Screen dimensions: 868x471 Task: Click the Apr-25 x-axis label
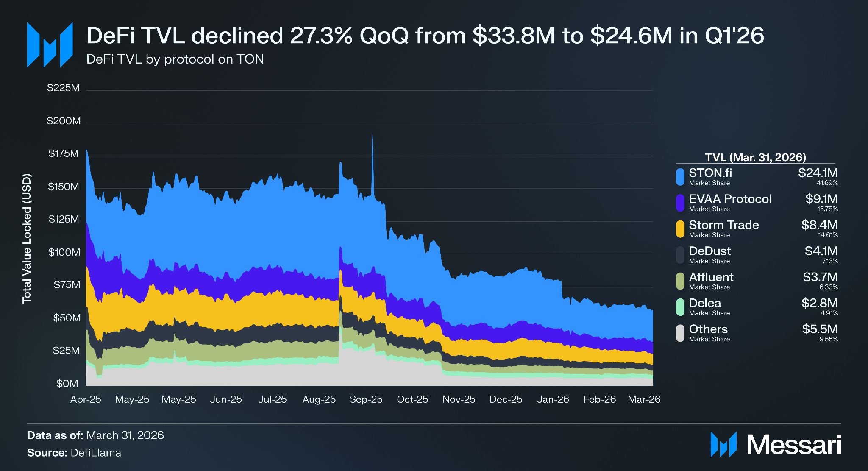(x=86, y=399)
